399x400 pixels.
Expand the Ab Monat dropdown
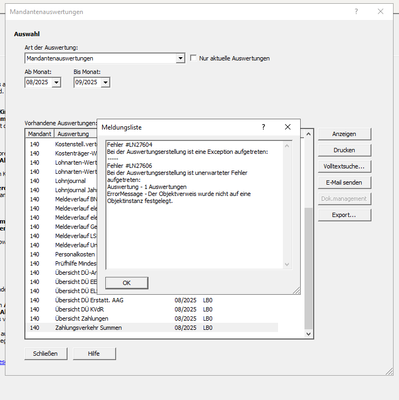point(56,82)
